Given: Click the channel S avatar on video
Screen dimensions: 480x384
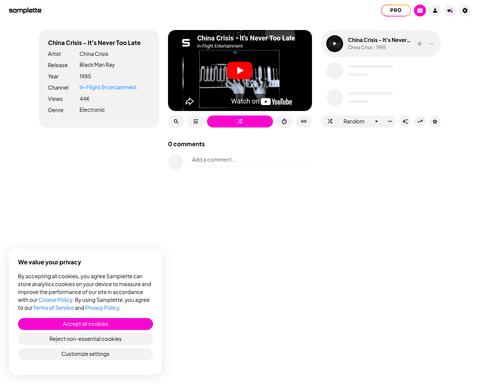Looking at the screenshot, I should 186,43.
